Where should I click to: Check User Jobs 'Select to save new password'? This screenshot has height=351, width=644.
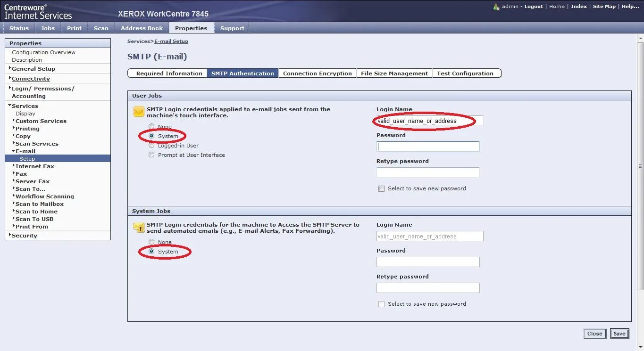click(381, 188)
